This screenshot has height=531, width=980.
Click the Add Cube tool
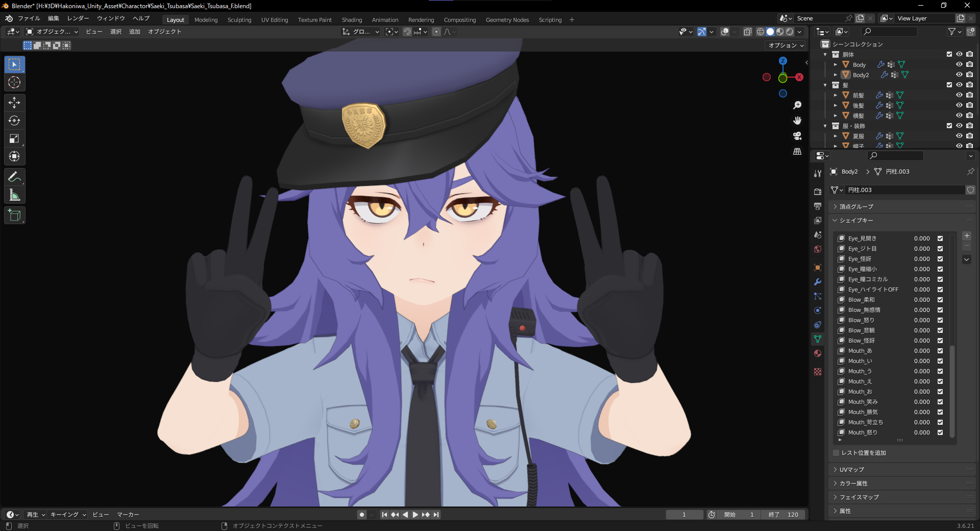[14, 215]
